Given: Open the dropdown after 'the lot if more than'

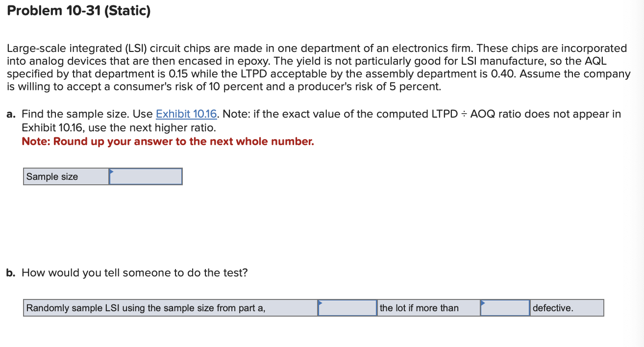Looking at the screenshot, I should (505, 308).
